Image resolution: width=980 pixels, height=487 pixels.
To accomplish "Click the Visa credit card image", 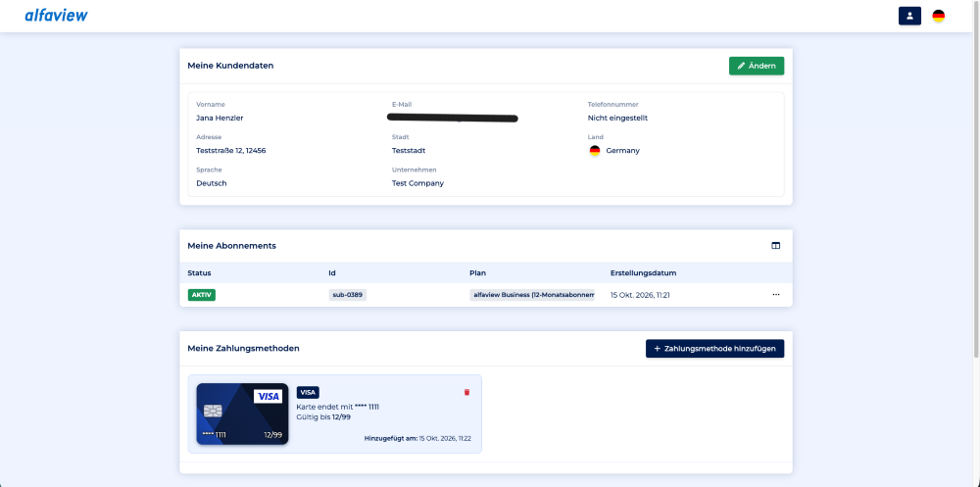I will pos(242,414).
